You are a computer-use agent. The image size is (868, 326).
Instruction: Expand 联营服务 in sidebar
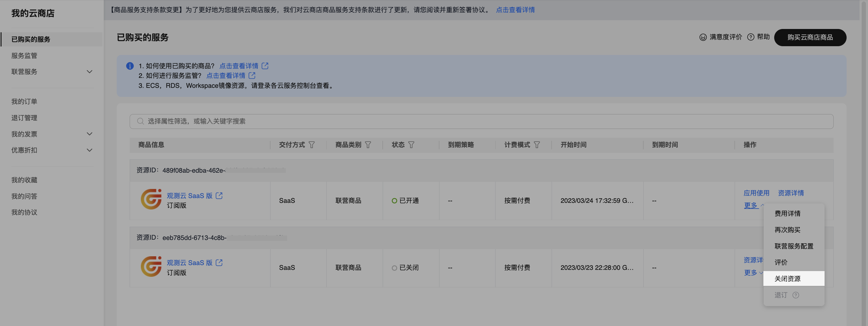coord(89,72)
